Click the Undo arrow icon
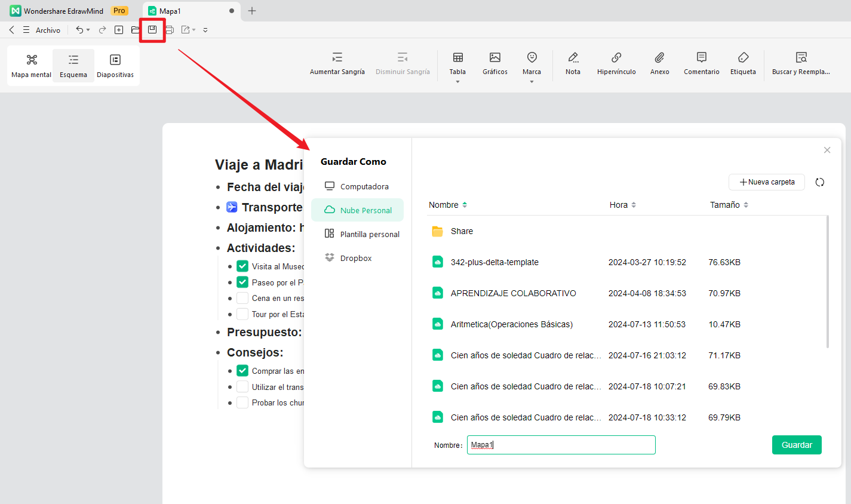This screenshot has width=851, height=504. (79, 30)
